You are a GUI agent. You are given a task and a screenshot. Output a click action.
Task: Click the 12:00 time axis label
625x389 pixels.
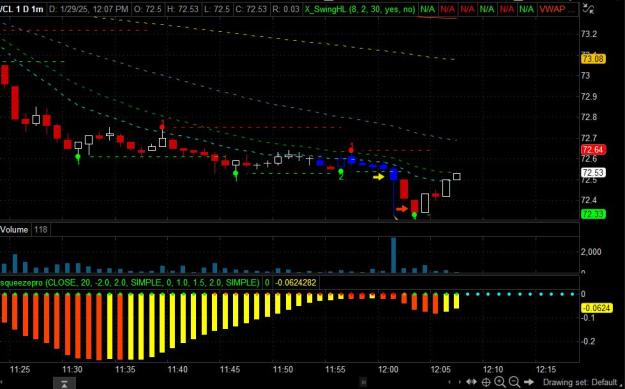tap(388, 369)
